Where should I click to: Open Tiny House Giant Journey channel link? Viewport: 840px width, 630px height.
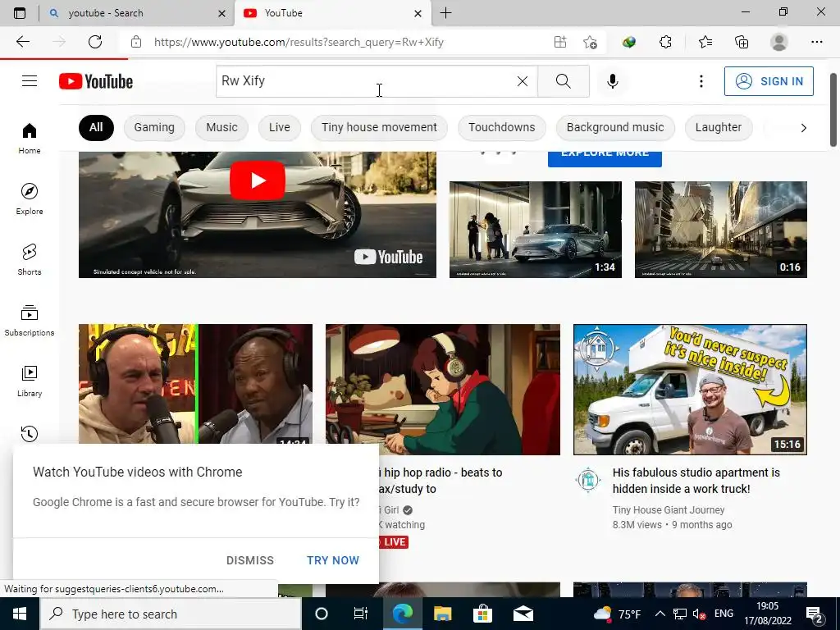coord(668,510)
